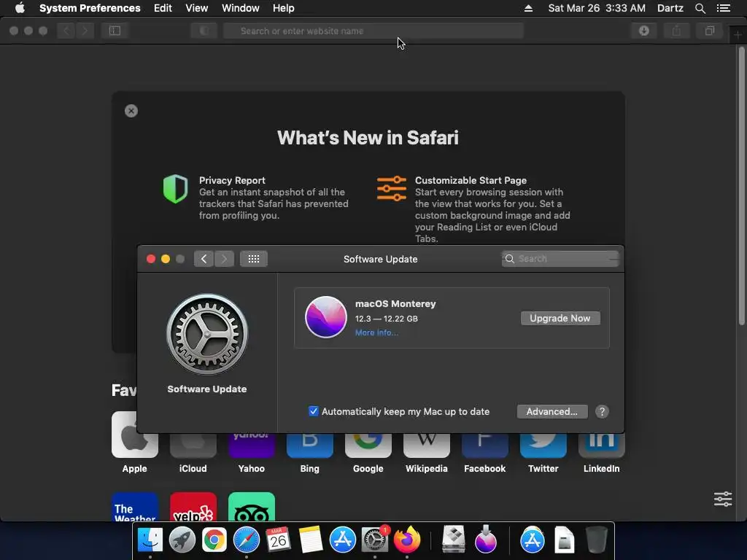Open the Yelp favorite
Viewport: 747px width, 560px height.
pyautogui.click(x=193, y=507)
